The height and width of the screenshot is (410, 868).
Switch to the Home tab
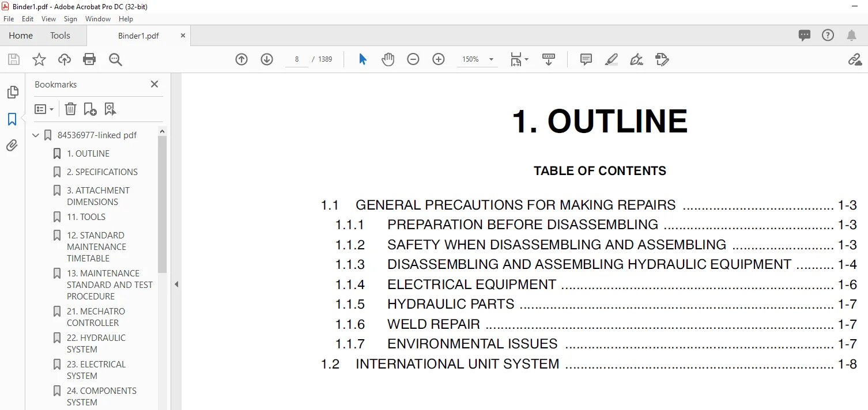pyautogui.click(x=21, y=35)
